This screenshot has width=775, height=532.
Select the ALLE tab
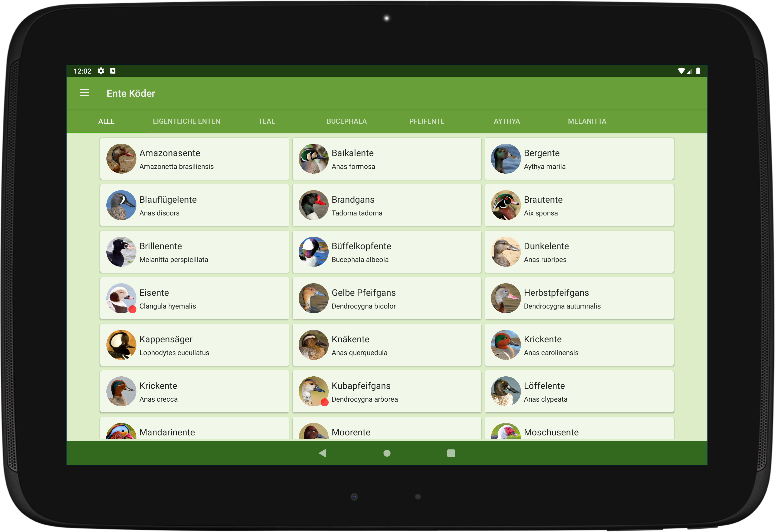pyautogui.click(x=106, y=121)
